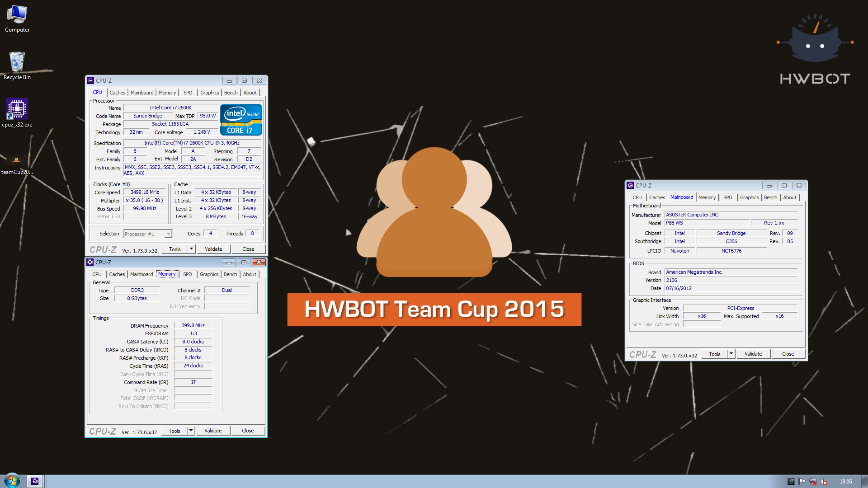Click the network tray icon
The width and height of the screenshot is (868, 488).
[813, 482]
